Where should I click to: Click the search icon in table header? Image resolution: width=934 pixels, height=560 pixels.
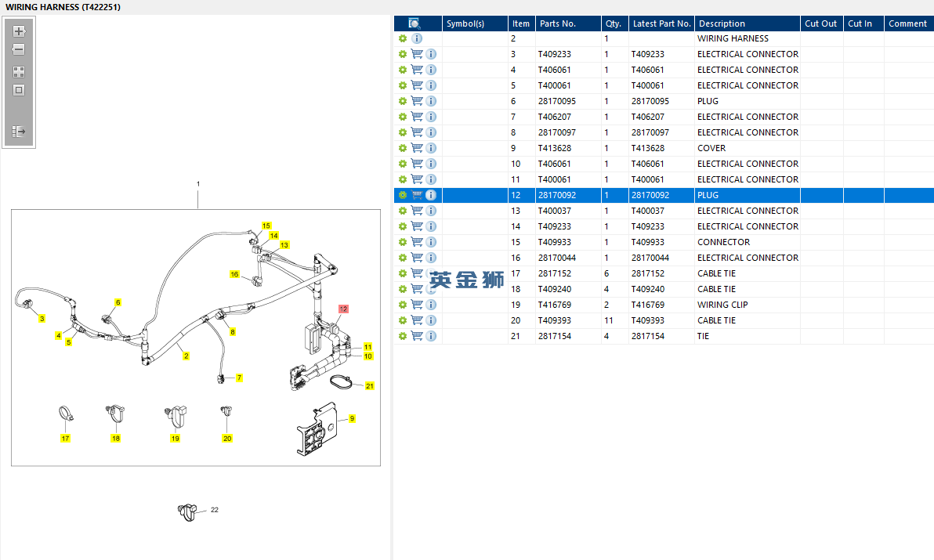click(x=415, y=23)
